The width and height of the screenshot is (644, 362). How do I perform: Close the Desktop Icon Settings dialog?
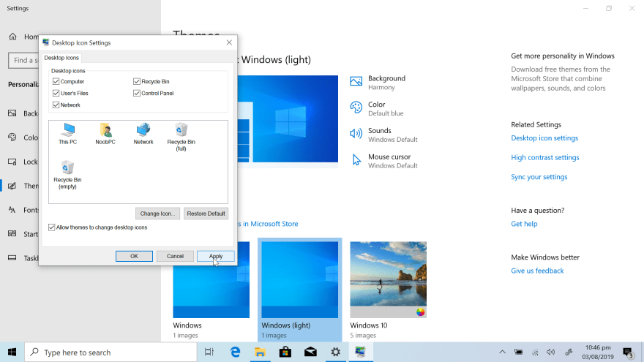(x=229, y=42)
